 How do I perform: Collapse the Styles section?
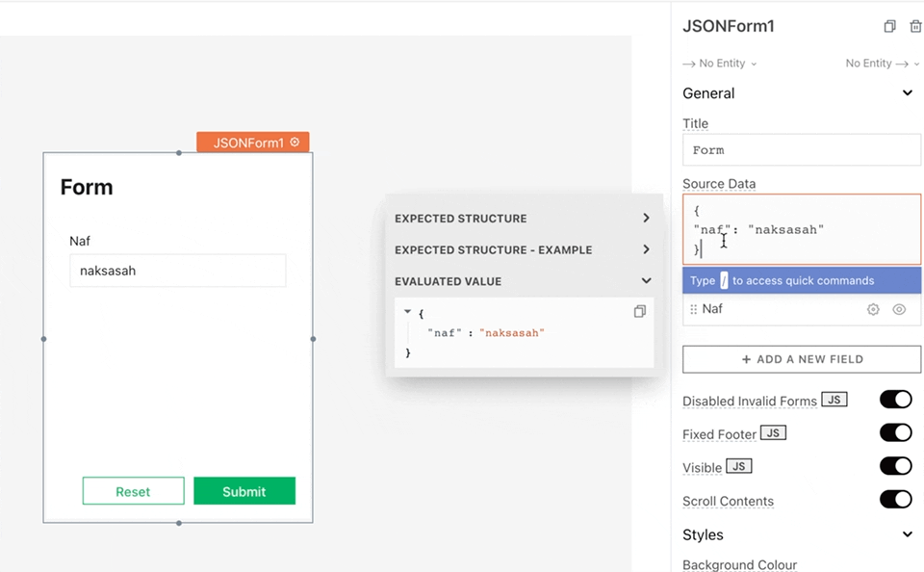point(908,534)
